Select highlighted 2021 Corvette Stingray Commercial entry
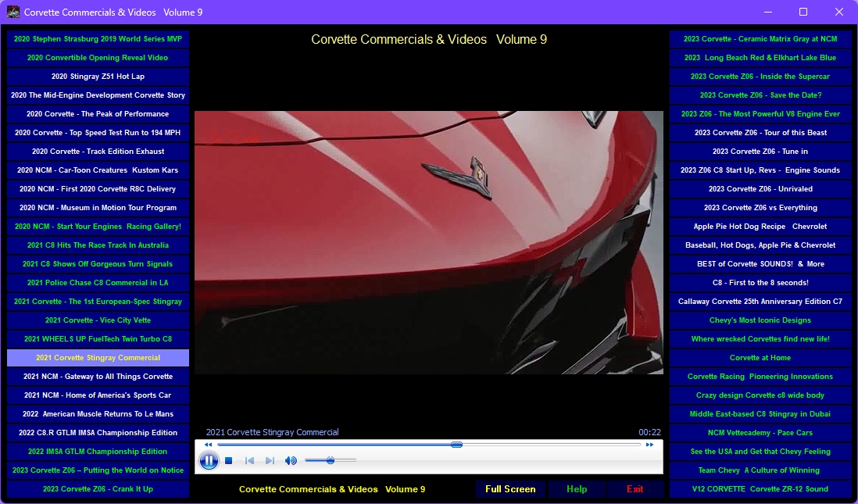The width and height of the screenshot is (858, 504). tap(98, 358)
